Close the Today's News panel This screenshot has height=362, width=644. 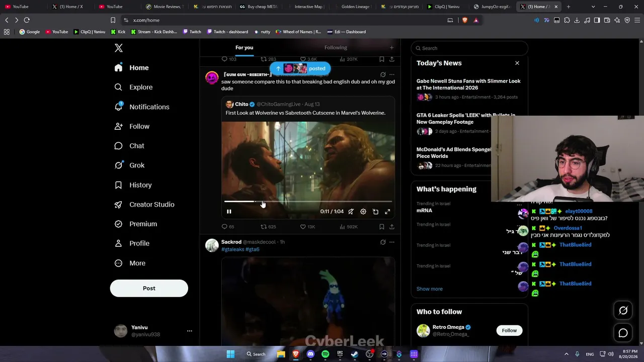click(517, 63)
